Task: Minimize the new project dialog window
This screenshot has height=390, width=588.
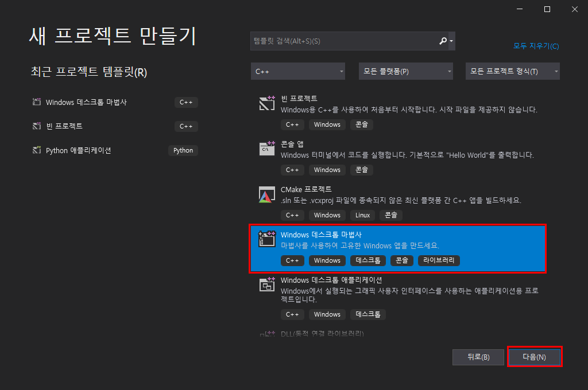Action: pos(519,9)
